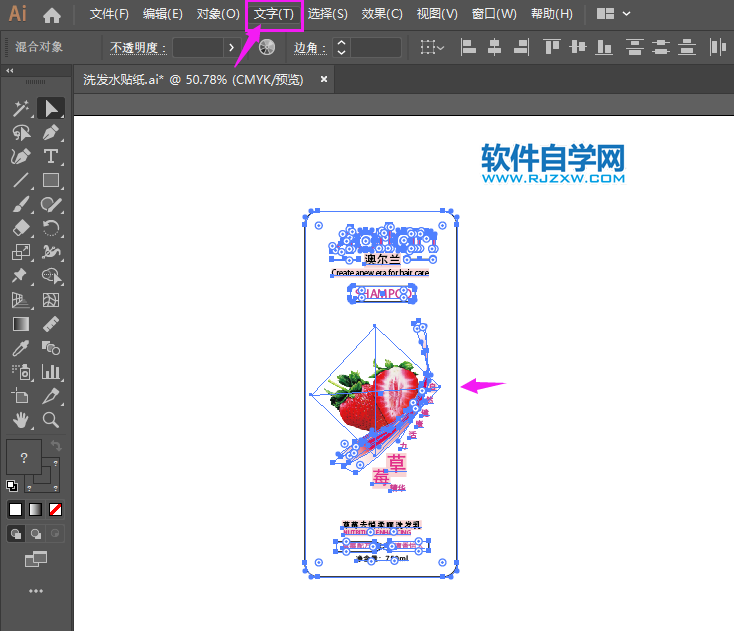Screen dimensions: 734x631
Task: Select the Perspective Grid tool
Action: 21,300
